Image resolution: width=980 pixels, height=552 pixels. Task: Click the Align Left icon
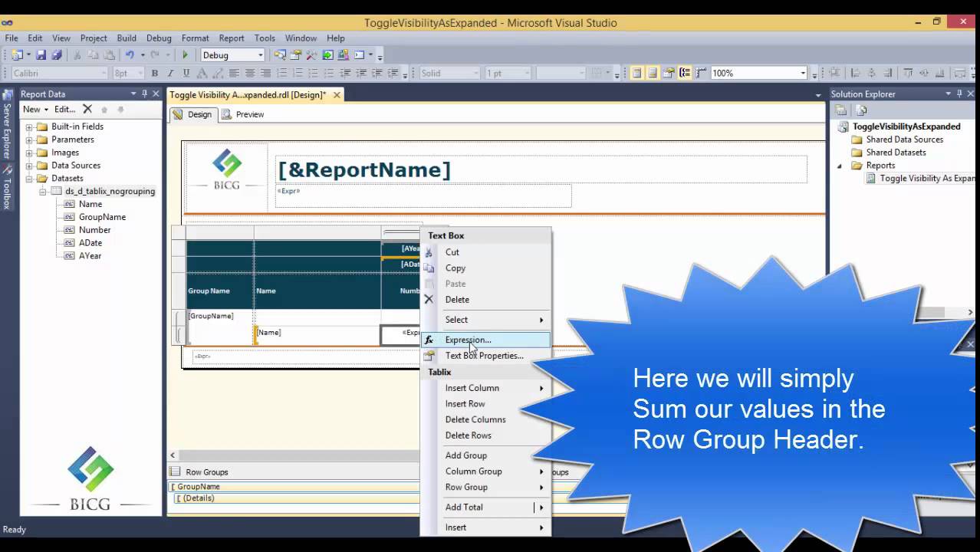tap(234, 74)
